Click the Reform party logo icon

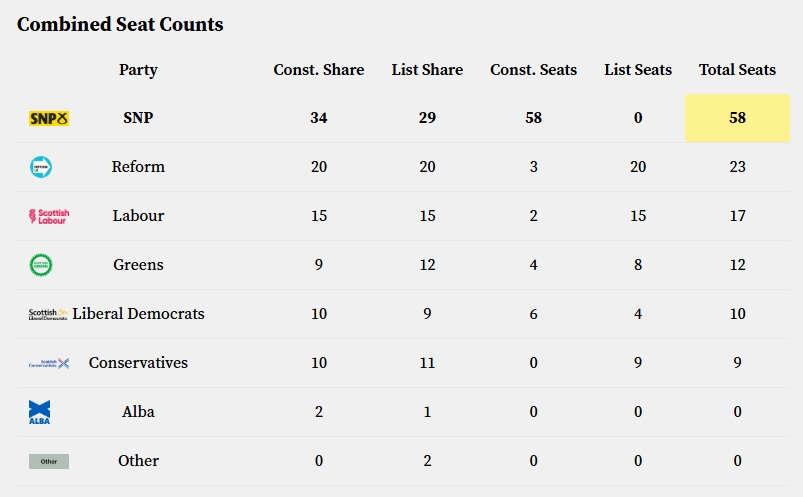click(41, 167)
